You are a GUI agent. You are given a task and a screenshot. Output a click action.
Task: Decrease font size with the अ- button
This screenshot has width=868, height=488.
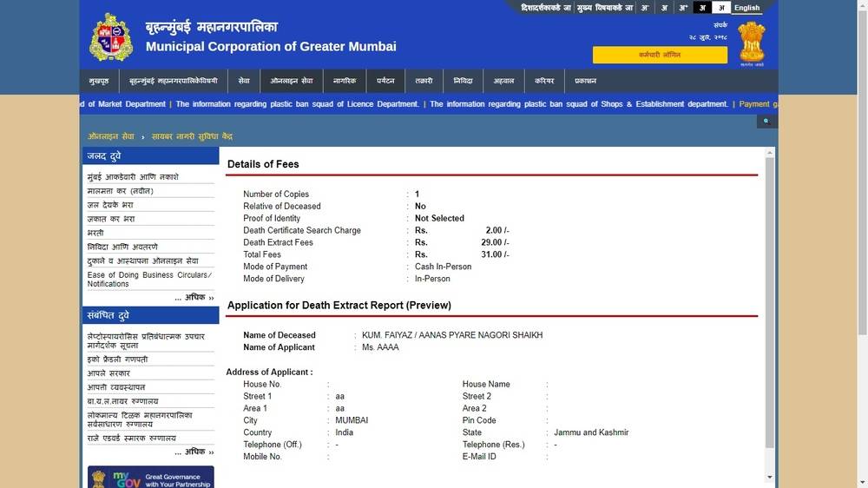coord(645,8)
